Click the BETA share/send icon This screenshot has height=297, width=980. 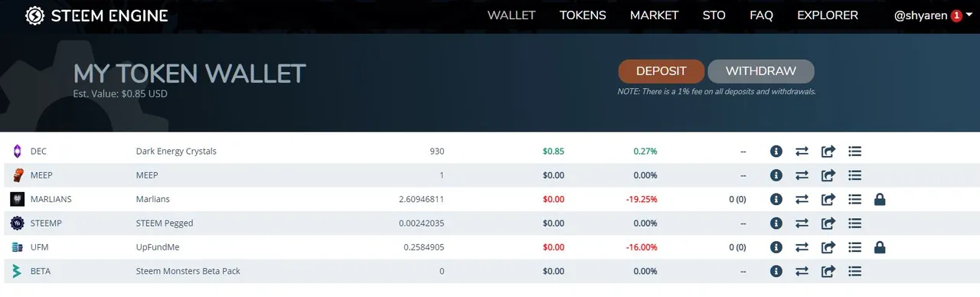point(828,271)
